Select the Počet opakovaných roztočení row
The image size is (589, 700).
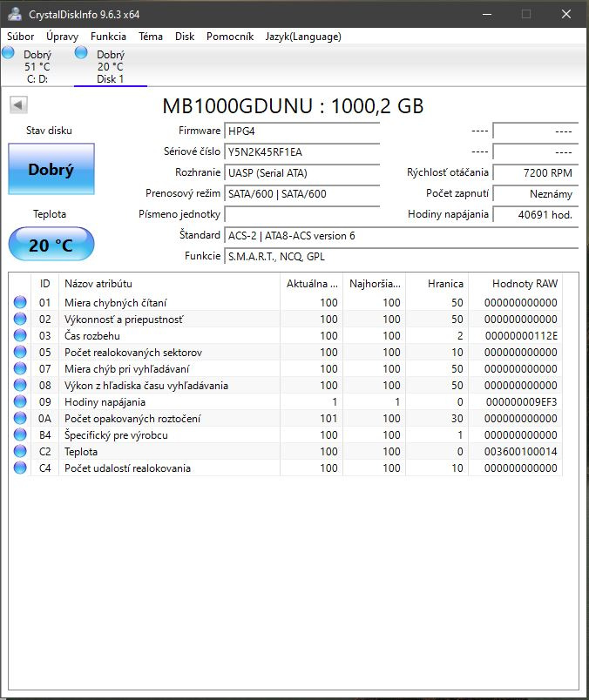point(286,418)
